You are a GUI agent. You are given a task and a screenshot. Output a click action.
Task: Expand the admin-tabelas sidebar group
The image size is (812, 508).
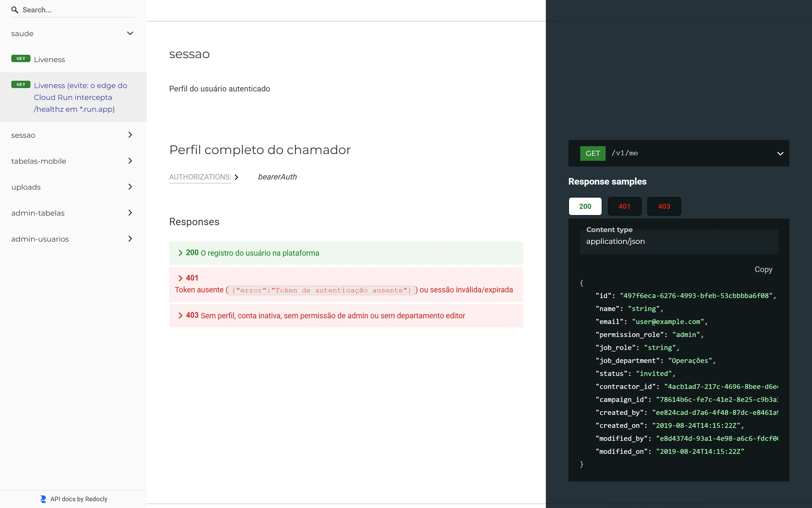click(x=130, y=213)
